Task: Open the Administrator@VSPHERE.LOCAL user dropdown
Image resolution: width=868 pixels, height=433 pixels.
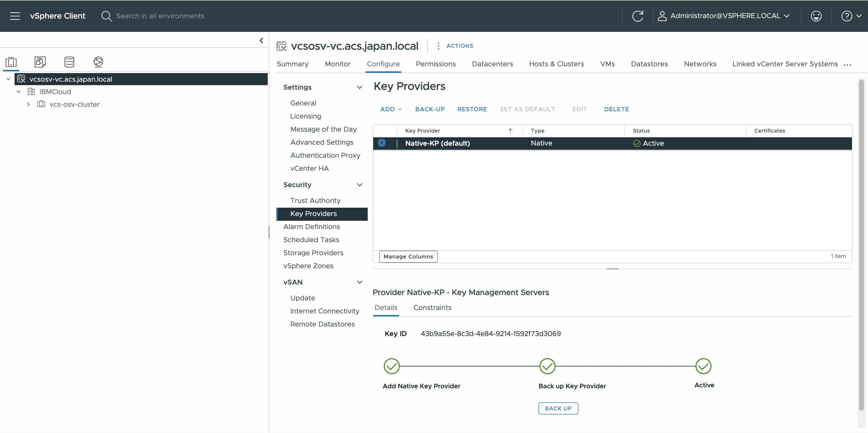Action: pos(730,16)
